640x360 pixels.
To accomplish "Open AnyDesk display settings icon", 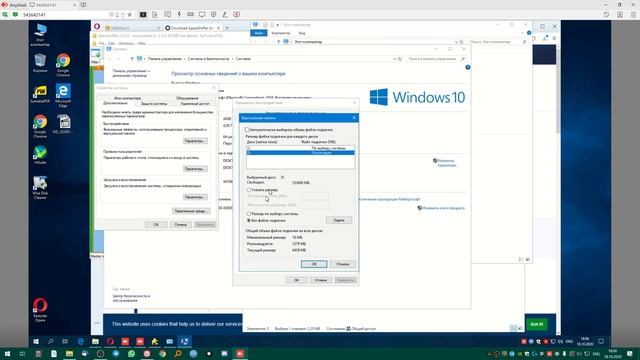I will [x=202, y=14].
